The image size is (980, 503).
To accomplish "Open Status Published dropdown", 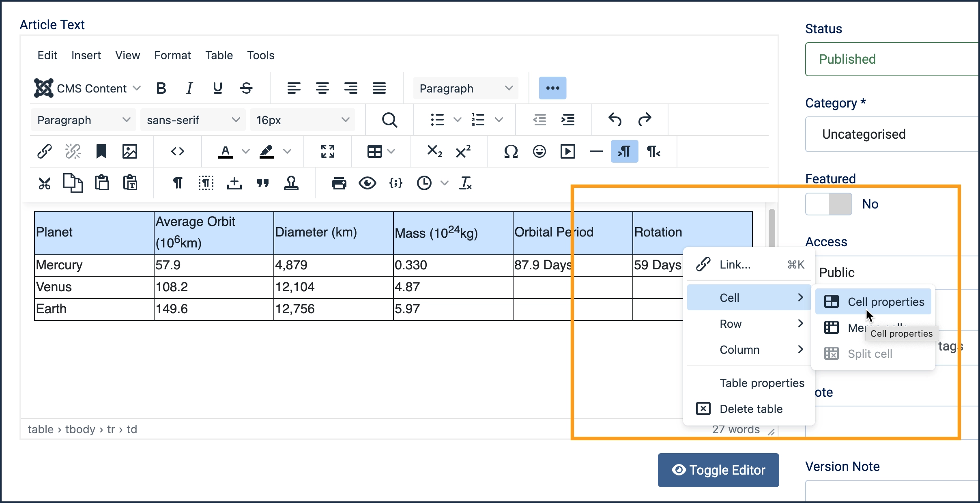I will [x=892, y=59].
